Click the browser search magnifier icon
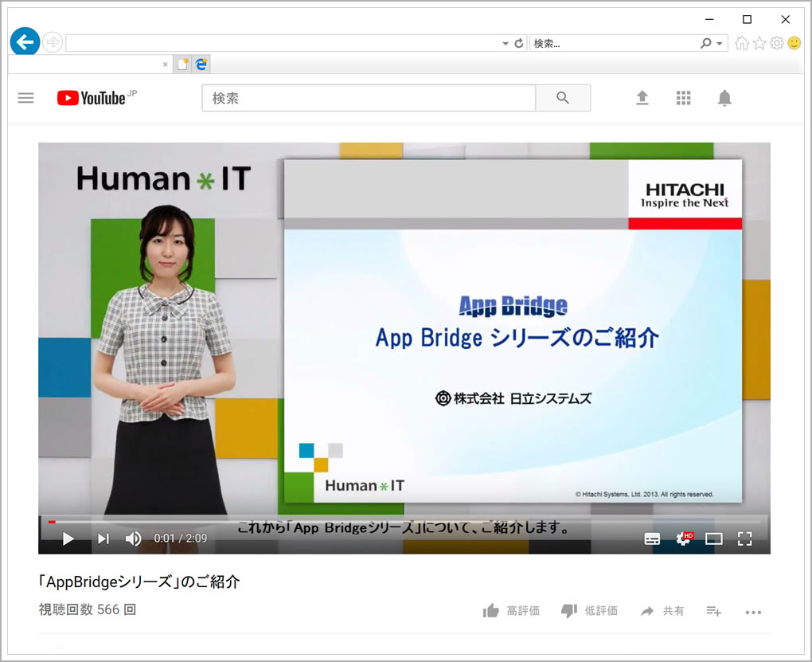Image resolution: width=812 pixels, height=662 pixels. 705,43
